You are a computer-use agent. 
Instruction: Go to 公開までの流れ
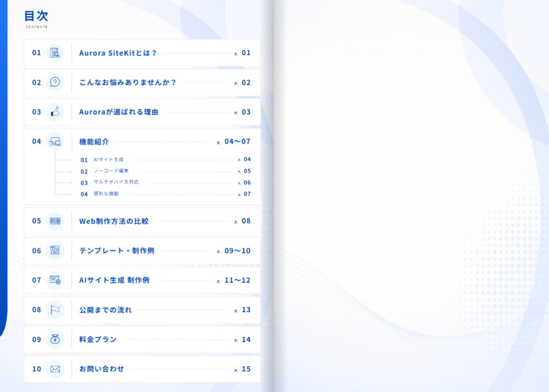click(x=142, y=310)
